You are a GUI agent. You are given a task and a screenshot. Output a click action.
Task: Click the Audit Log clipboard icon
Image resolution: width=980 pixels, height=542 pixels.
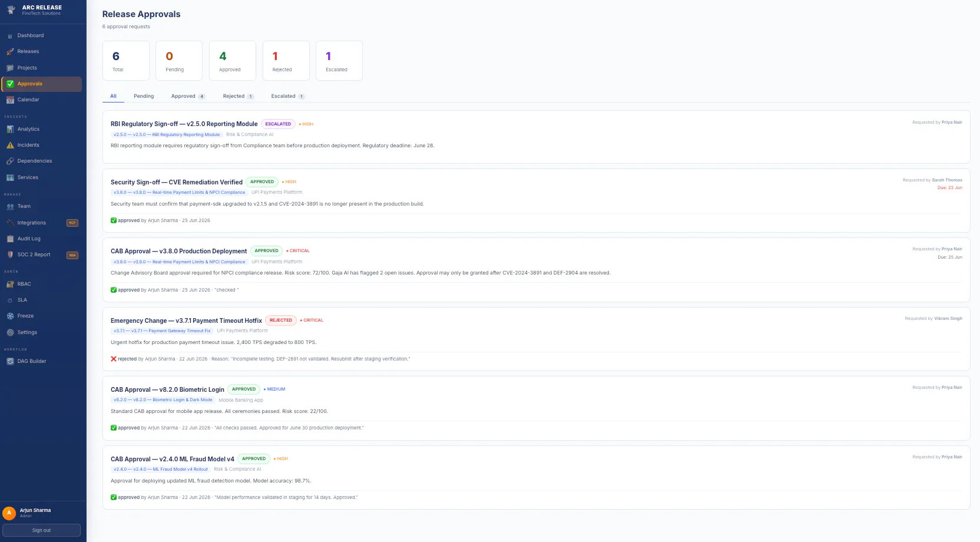pos(10,239)
